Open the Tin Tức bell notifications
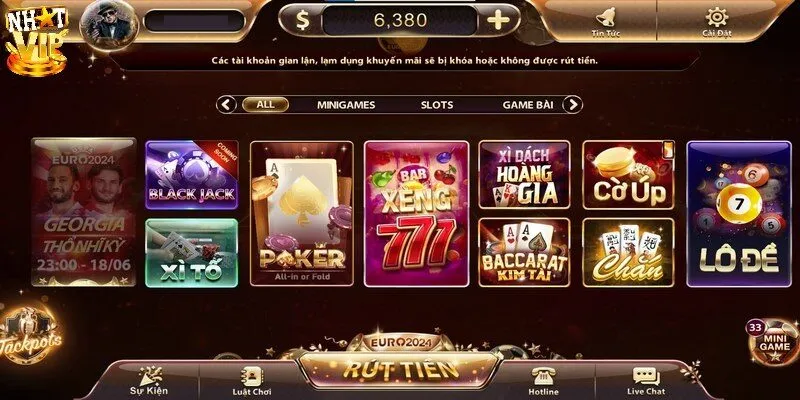Screen dimensions: 800x400 (606, 22)
